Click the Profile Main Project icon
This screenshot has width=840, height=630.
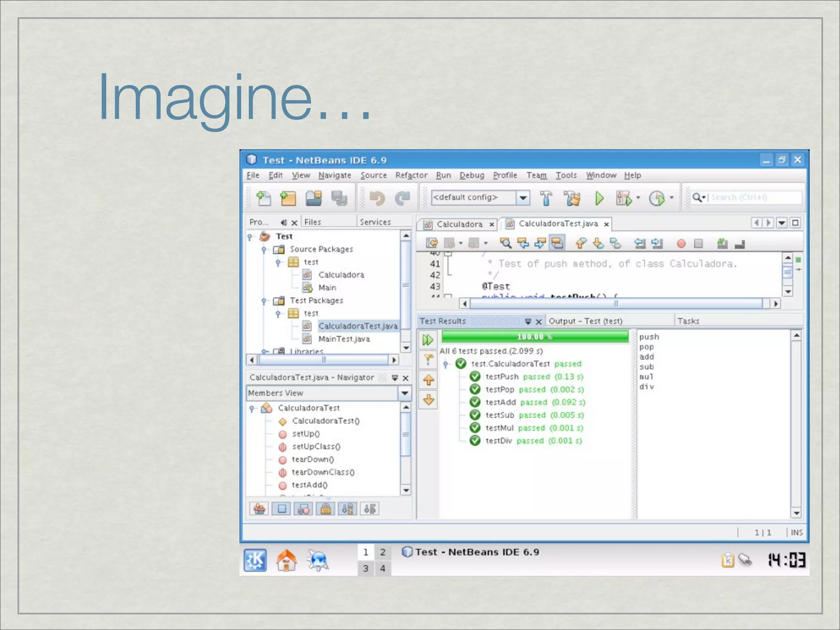[x=657, y=198]
